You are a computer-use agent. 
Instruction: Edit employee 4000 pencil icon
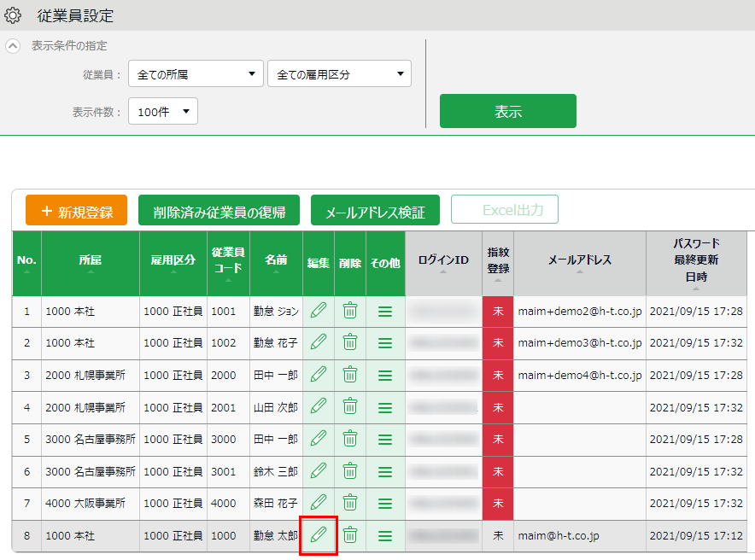click(x=319, y=503)
